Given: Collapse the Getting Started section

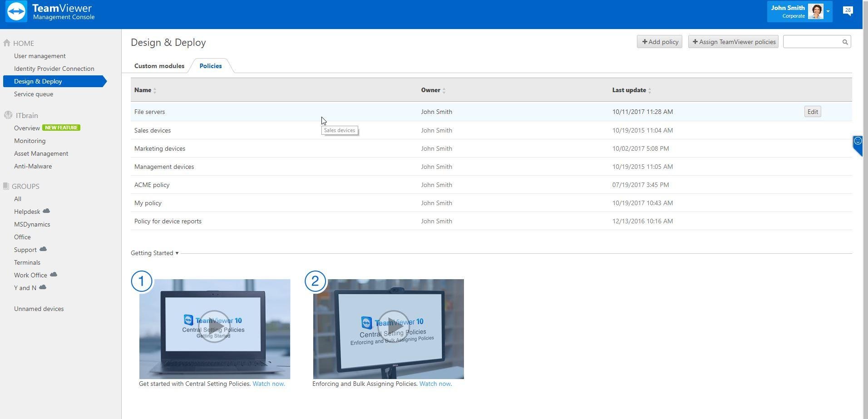Looking at the screenshot, I should click(154, 253).
